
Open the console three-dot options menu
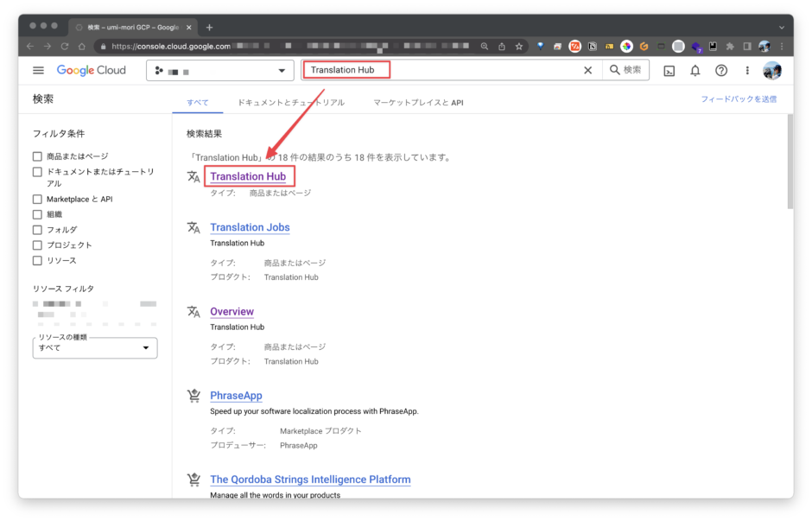(746, 70)
